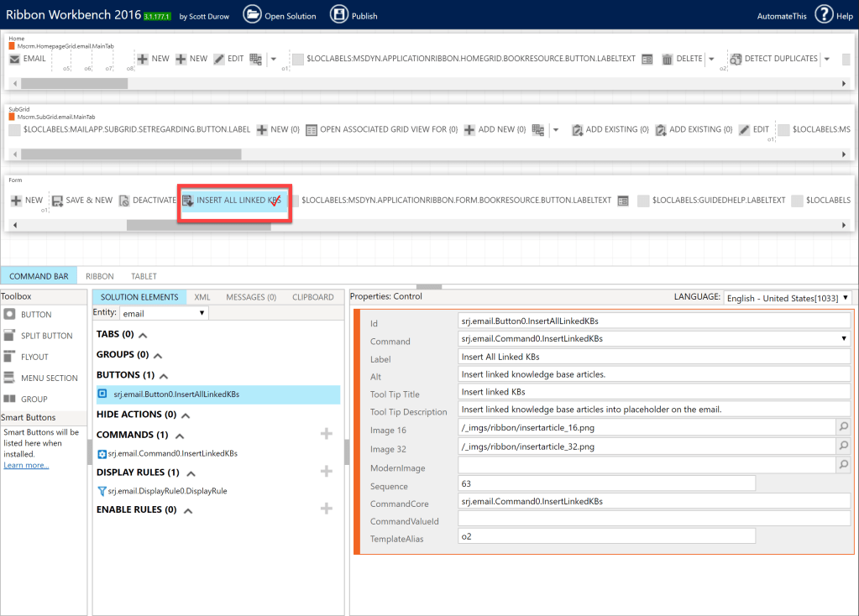This screenshot has width=859, height=616.
Task: Click Insert All Linked KBs form button
Action: coord(233,201)
